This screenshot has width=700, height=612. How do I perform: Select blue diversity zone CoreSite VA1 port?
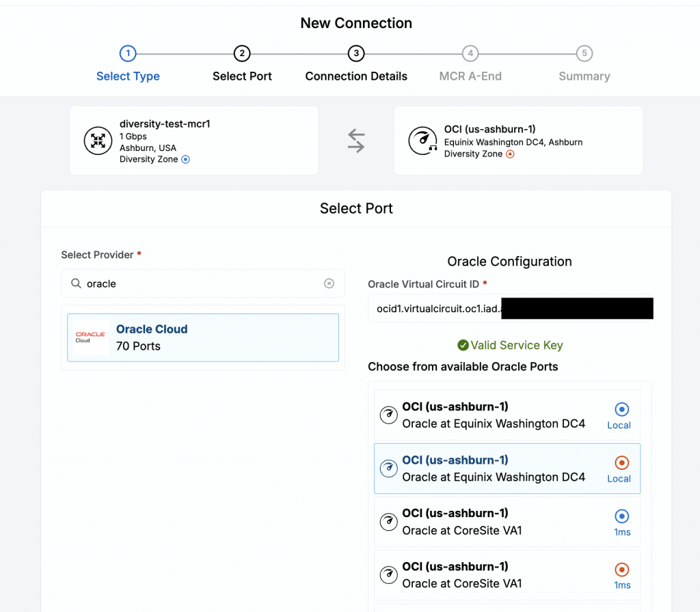pyautogui.click(x=507, y=521)
